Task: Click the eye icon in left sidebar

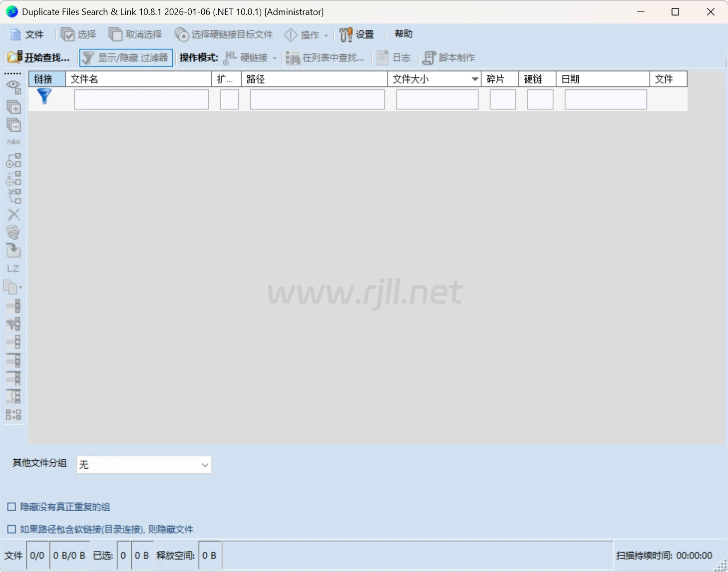Action: point(13,87)
